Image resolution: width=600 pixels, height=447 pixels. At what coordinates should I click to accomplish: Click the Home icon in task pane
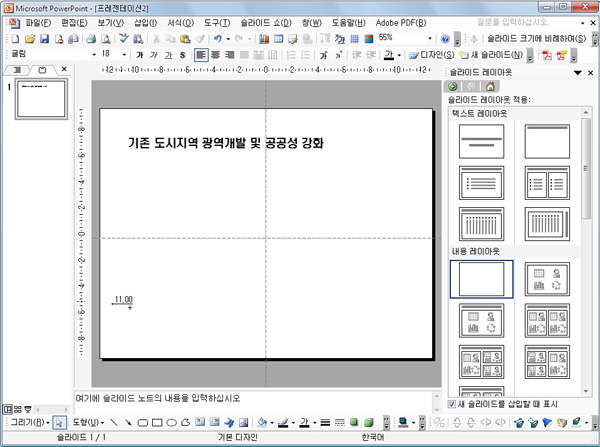(x=489, y=86)
